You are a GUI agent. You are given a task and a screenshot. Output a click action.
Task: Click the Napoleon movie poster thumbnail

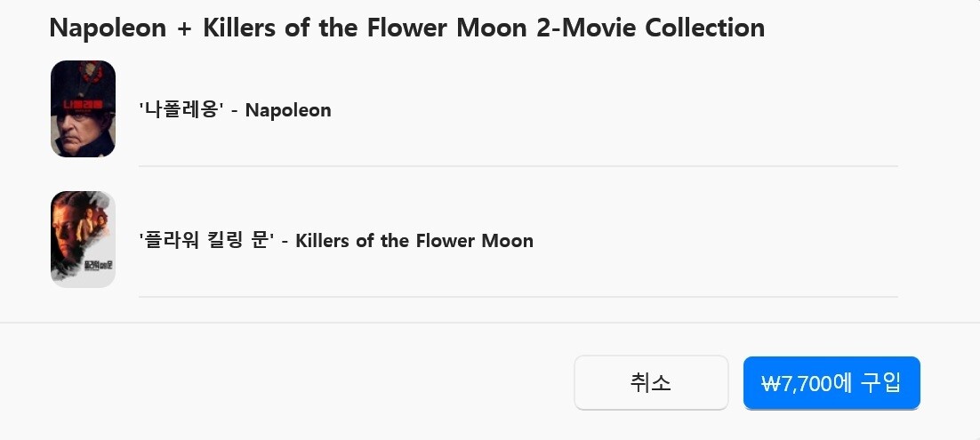(x=83, y=109)
